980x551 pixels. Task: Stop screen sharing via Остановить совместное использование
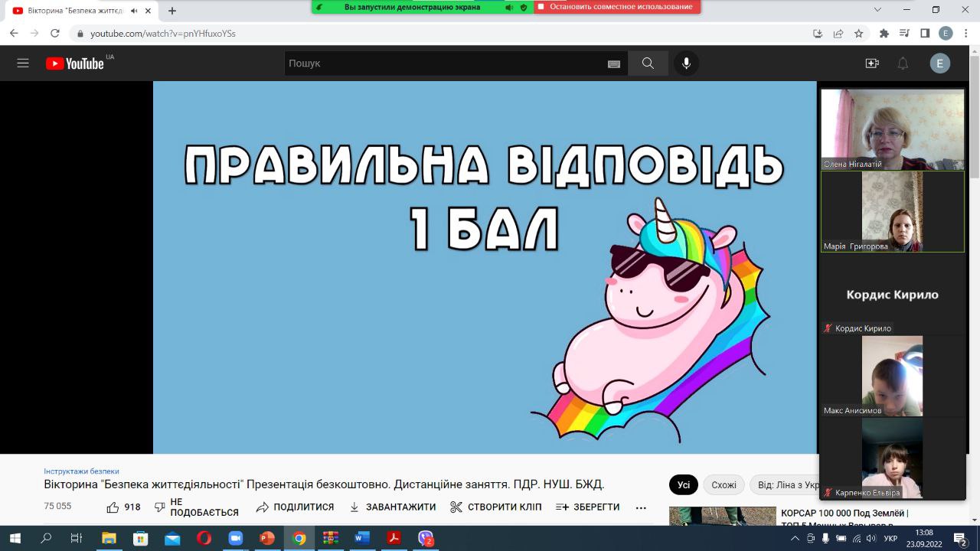617,7
